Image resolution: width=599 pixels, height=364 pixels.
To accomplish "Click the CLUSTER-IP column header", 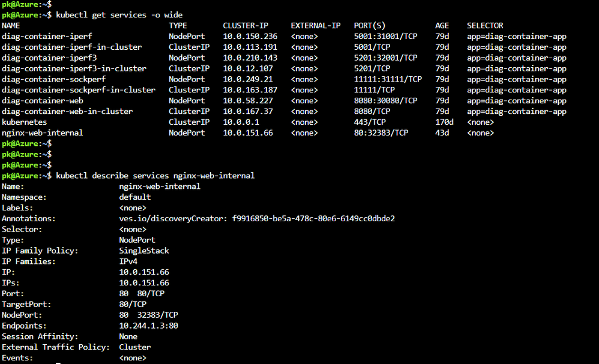I will [x=245, y=26].
